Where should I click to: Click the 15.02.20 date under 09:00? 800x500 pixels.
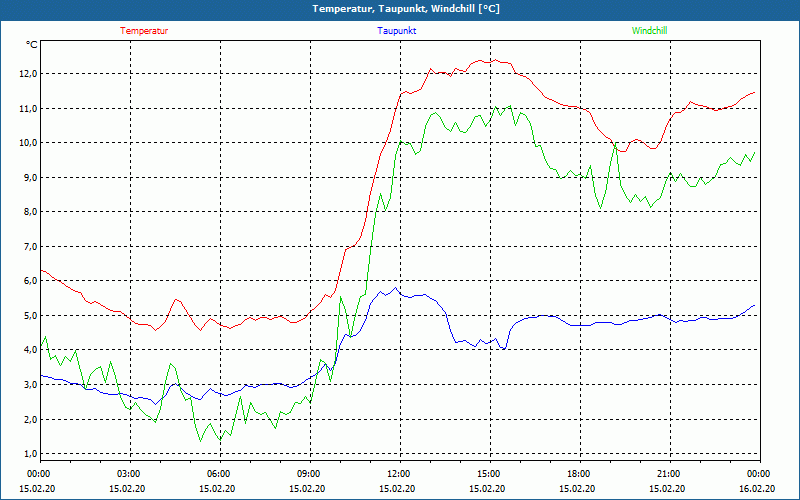[x=307, y=488]
